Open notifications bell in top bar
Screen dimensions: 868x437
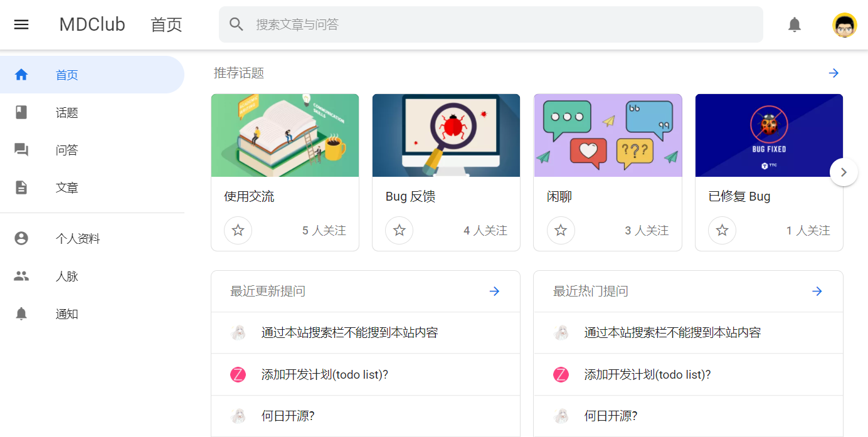point(795,24)
